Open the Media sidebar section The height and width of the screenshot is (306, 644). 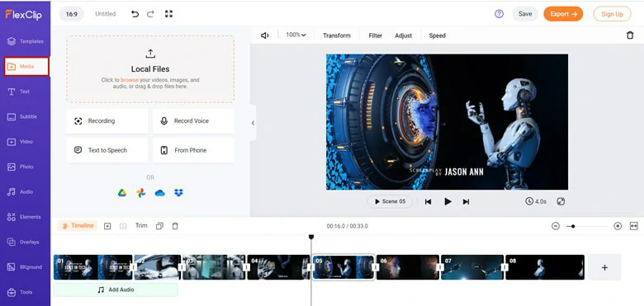click(26, 67)
